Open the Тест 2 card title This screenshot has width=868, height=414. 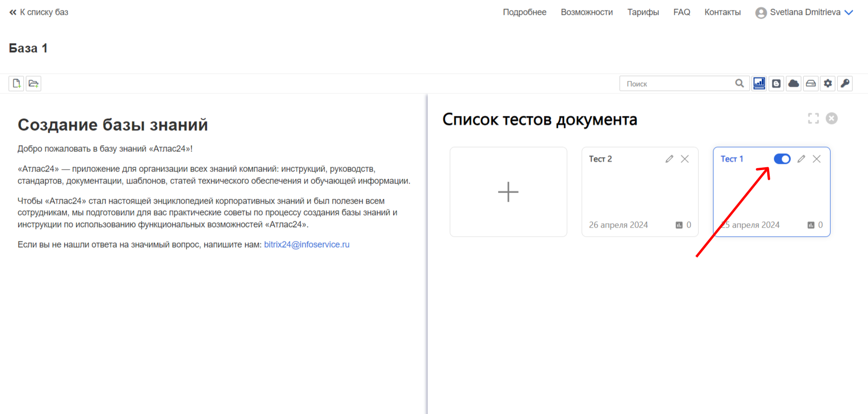pos(600,159)
